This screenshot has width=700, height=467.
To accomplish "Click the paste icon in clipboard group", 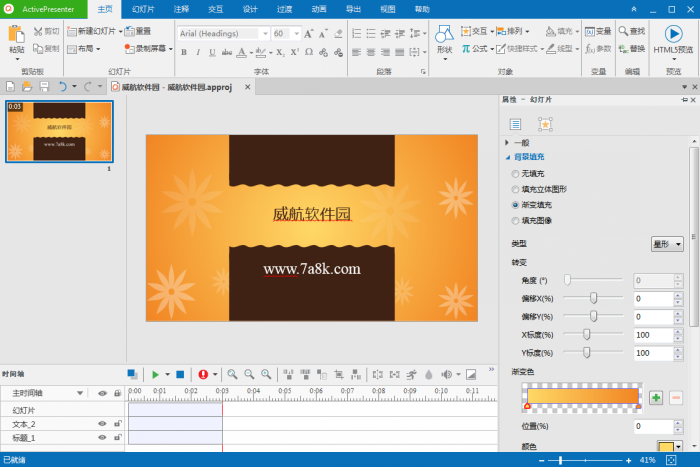I will (x=17, y=37).
